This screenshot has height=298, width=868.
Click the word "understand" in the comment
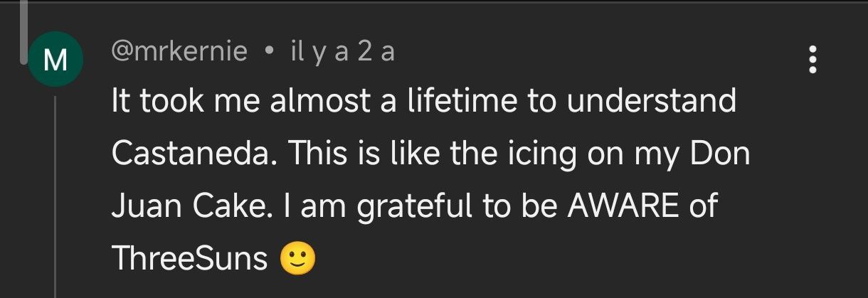click(651, 102)
